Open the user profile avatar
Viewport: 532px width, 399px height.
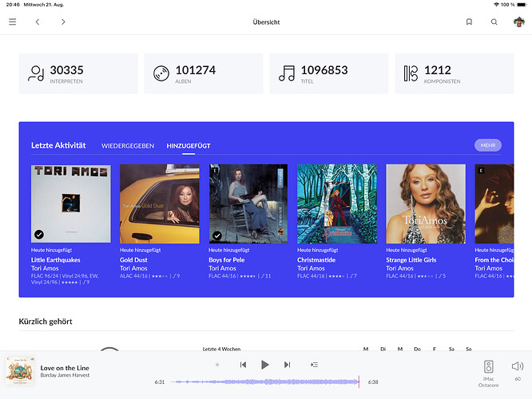pyautogui.click(x=518, y=22)
